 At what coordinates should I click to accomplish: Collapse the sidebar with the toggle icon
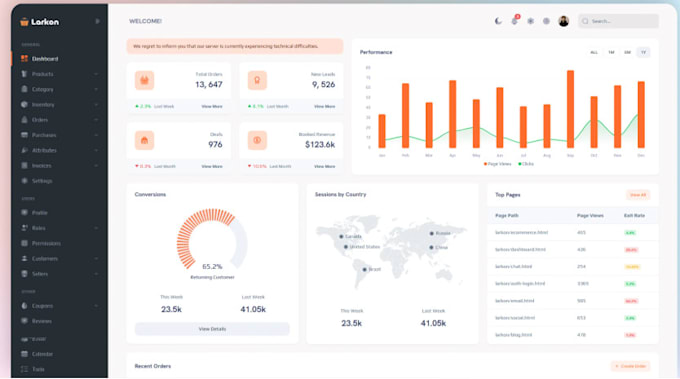point(97,21)
